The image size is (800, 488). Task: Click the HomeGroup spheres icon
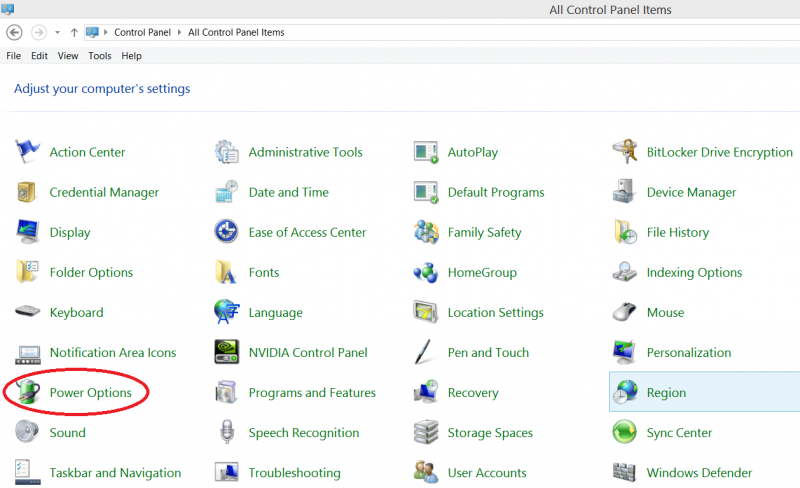(426, 273)
